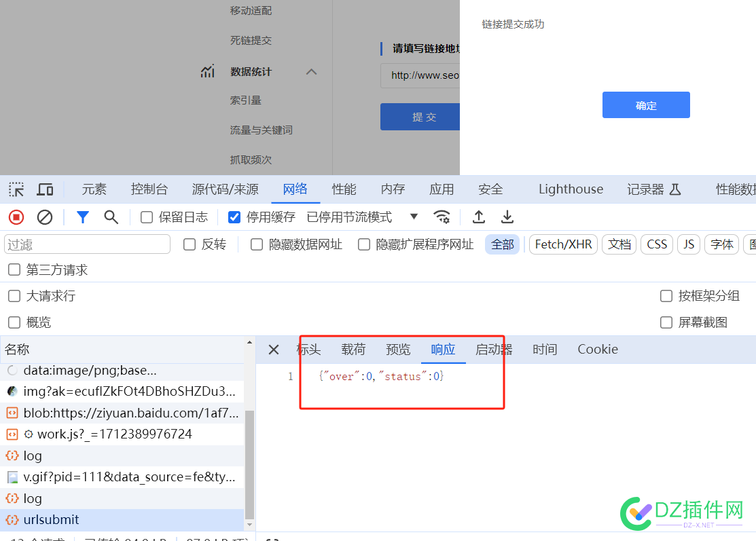
Task: Export HAR file with download icon
Action: [x=507, y=217]
